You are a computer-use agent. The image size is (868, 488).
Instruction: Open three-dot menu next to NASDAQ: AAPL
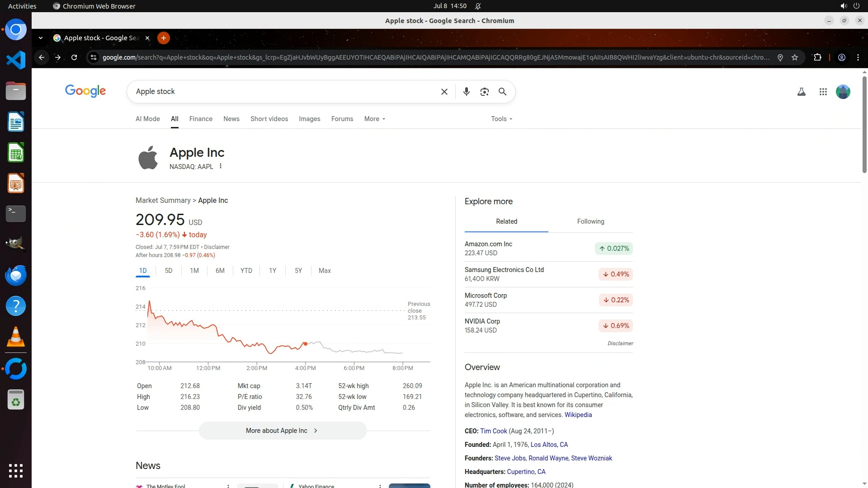tap(221, 166)
